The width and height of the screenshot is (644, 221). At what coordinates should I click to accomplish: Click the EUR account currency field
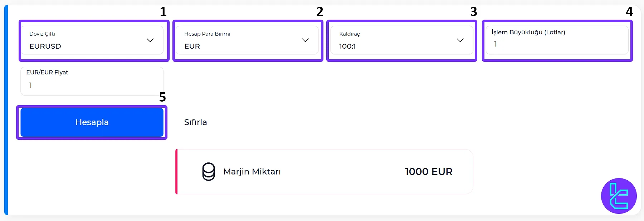(x=192, y=46)
